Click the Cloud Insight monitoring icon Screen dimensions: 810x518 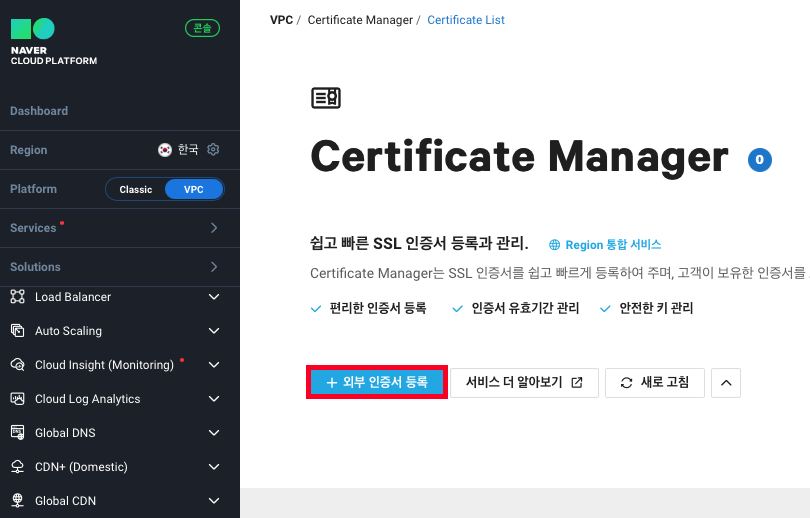(18, 365)
